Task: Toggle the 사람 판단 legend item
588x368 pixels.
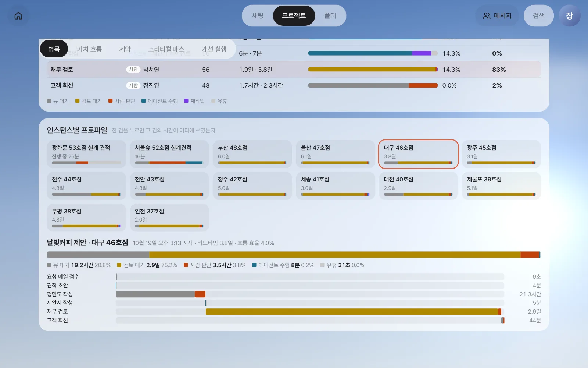Action: [122, 101]
